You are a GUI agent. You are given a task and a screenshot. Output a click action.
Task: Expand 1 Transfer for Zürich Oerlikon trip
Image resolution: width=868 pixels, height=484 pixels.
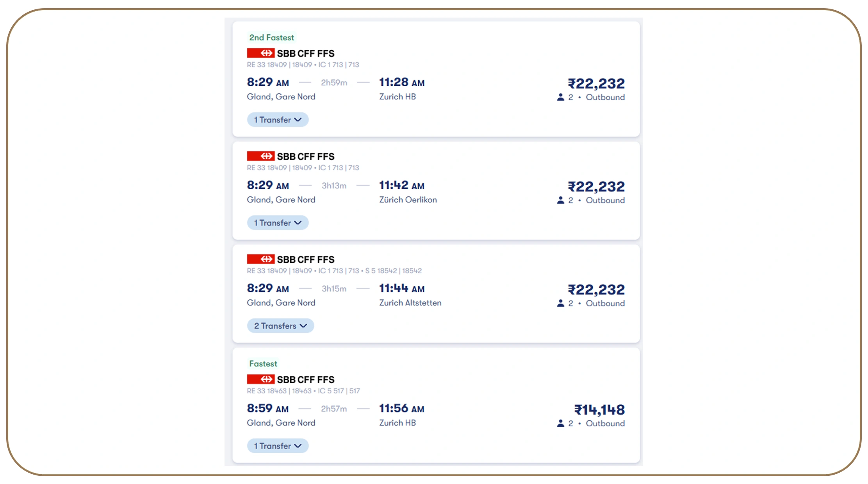click(278, 223)
